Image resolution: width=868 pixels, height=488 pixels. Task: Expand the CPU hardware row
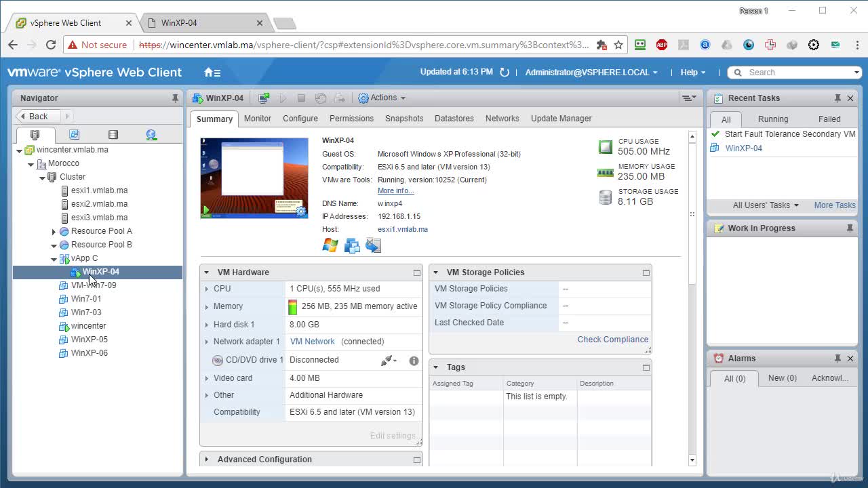coord(207,289)
